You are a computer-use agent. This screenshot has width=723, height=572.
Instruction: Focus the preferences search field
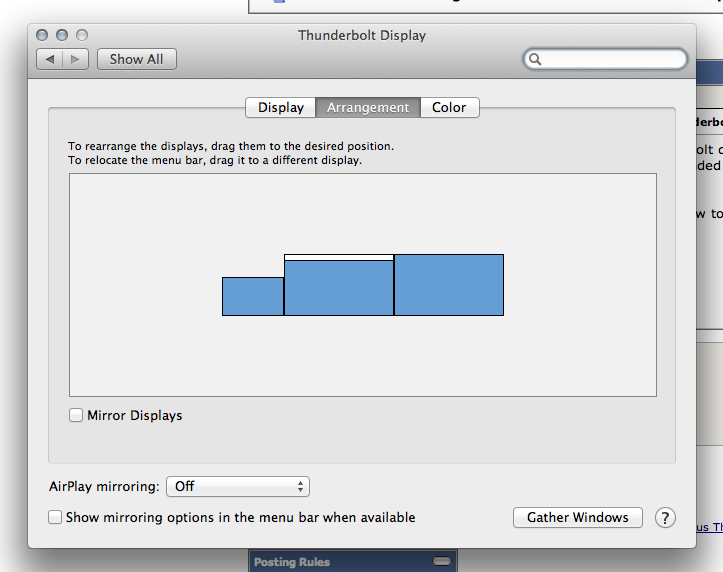pos(605,59)
